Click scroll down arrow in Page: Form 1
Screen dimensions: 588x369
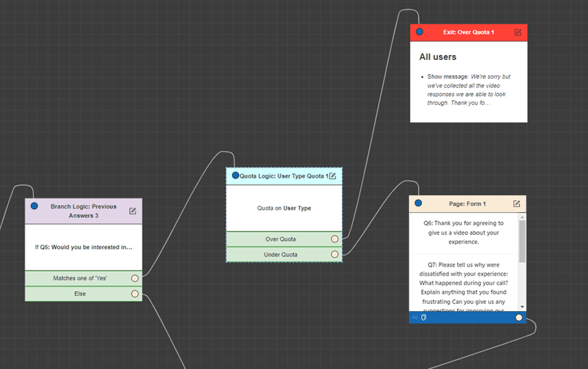[x=522, y=307]
